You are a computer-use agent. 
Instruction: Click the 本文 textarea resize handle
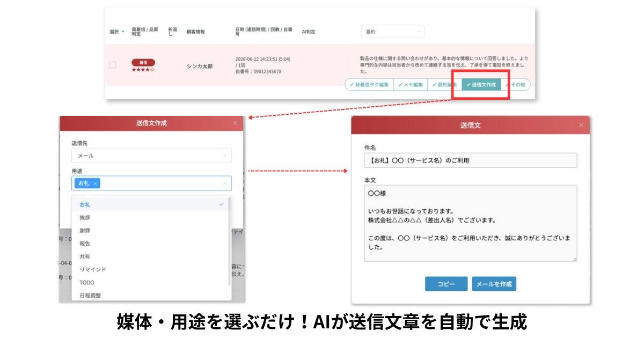click(x=574, y=259)
